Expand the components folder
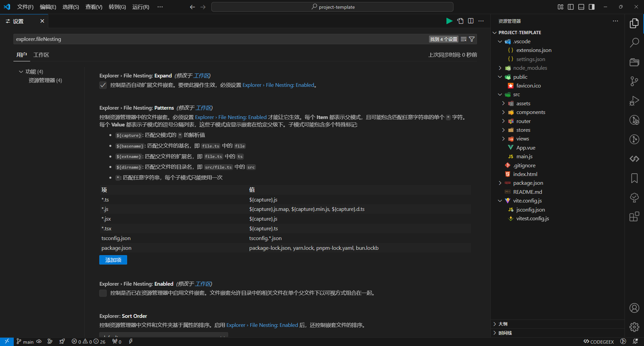644x346 pixels. 503,112
